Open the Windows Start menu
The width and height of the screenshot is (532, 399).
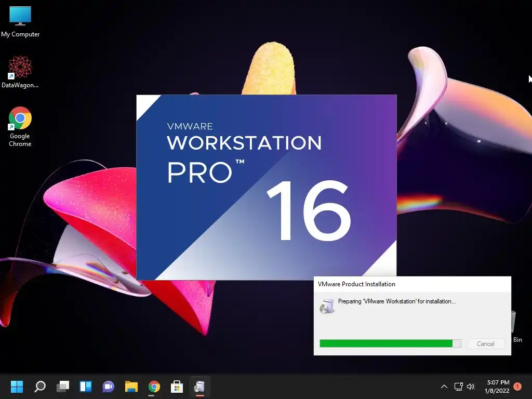pos(17,387)
